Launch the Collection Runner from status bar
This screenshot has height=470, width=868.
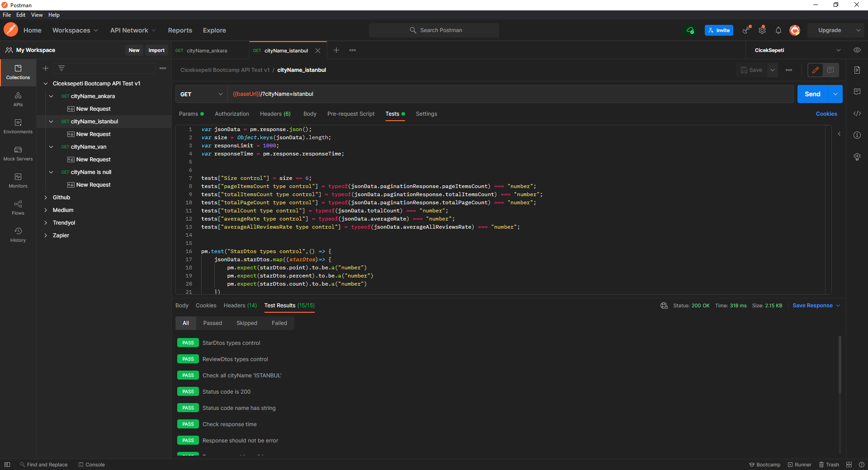click(x=799, y=464)
